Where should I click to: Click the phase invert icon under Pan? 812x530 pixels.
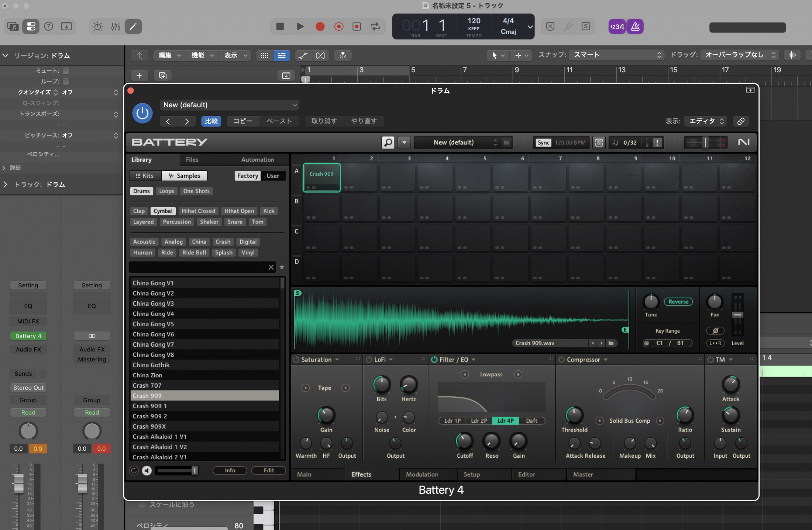(715, 330)
